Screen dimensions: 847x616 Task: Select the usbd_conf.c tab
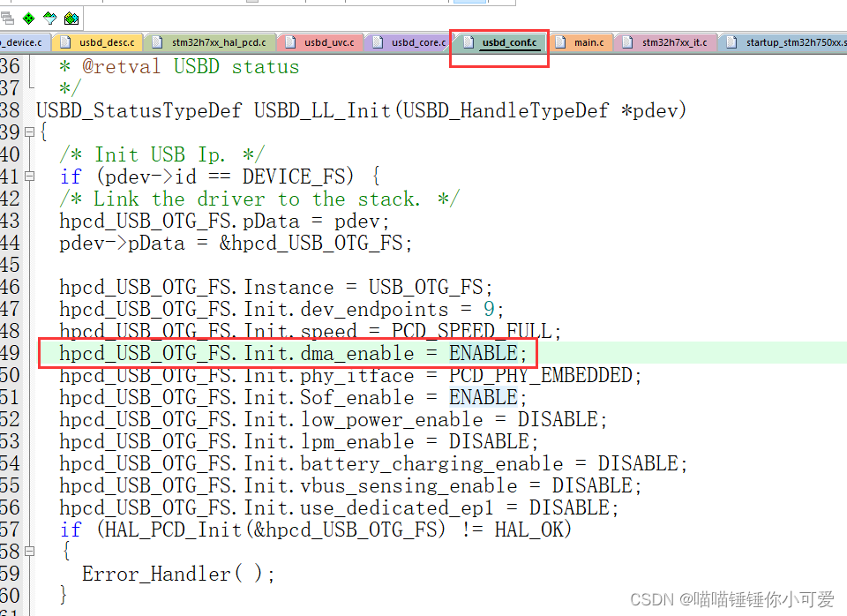pos(500,42)
